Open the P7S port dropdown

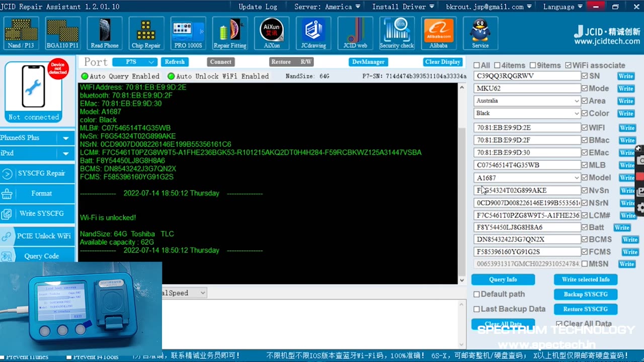(135, 62)
